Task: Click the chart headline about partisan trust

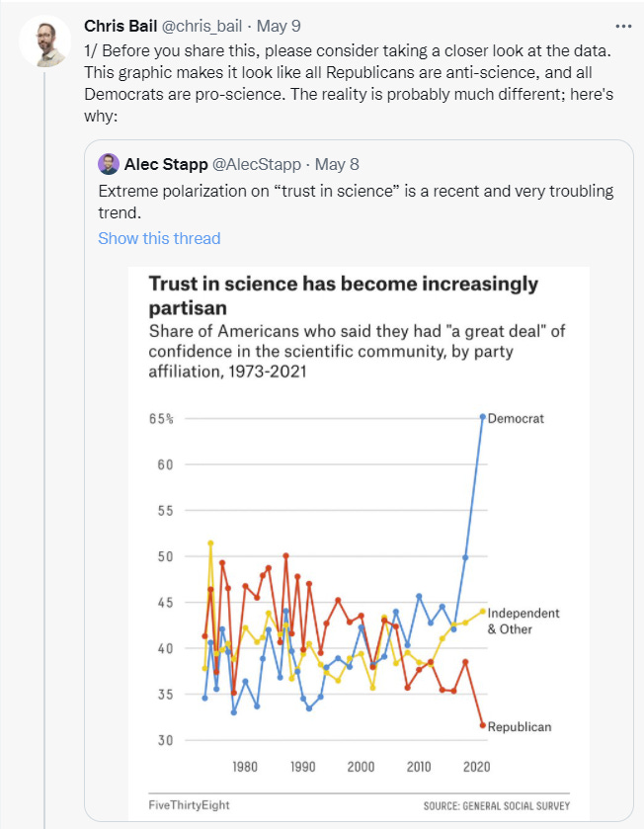Action: coord(343,295)
